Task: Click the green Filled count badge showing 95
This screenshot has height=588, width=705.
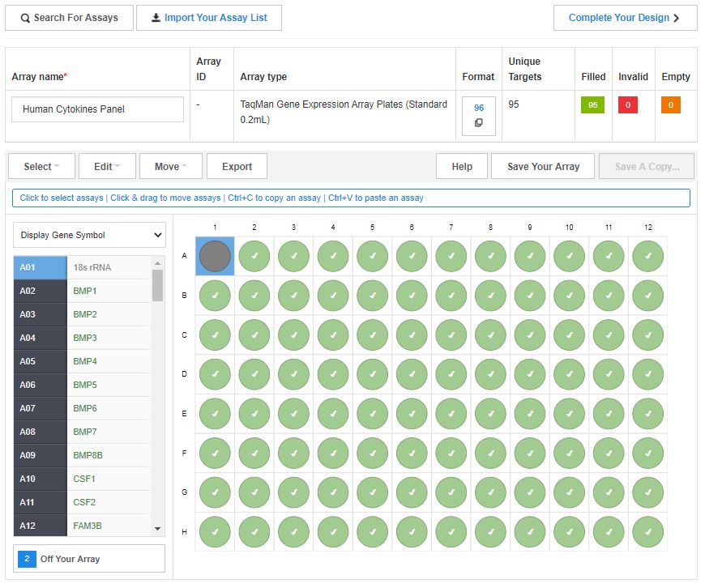Action: coord(592,104)
